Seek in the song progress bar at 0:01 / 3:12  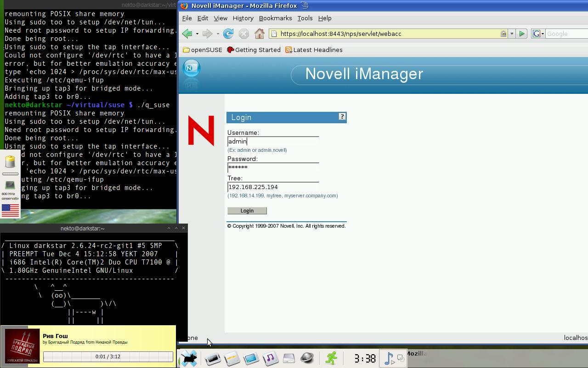(108, 356)
